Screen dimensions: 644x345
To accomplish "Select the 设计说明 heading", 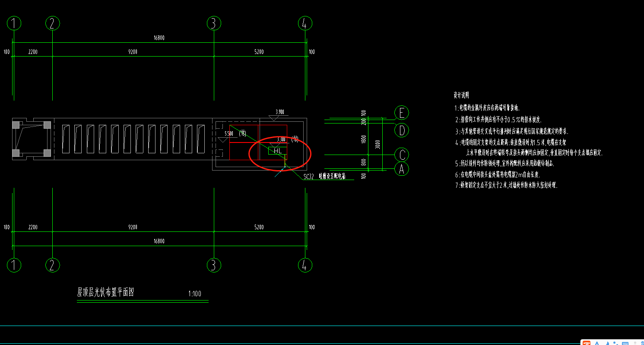I will pyautogui.click(x=461, y=95).
